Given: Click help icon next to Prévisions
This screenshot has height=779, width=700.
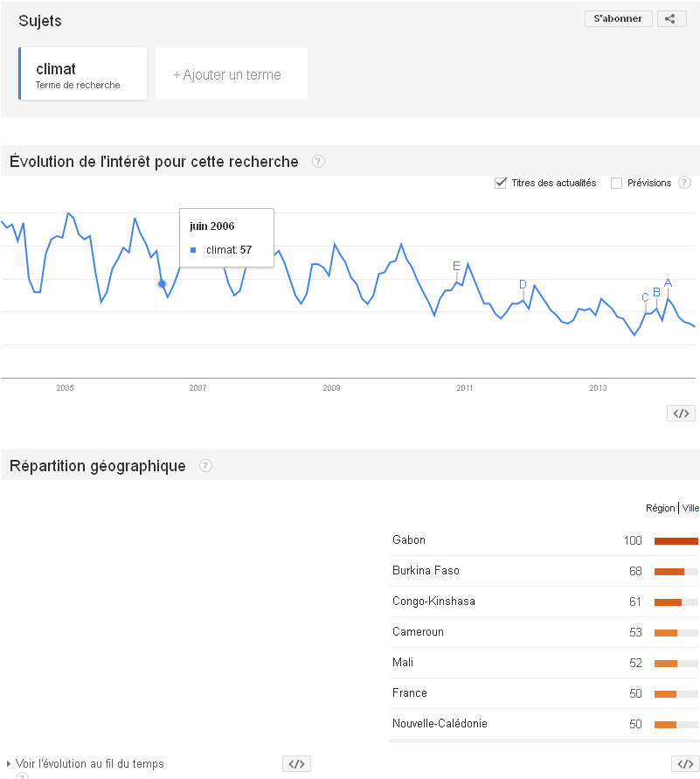Looking at the screenshot, I should 684,183.
